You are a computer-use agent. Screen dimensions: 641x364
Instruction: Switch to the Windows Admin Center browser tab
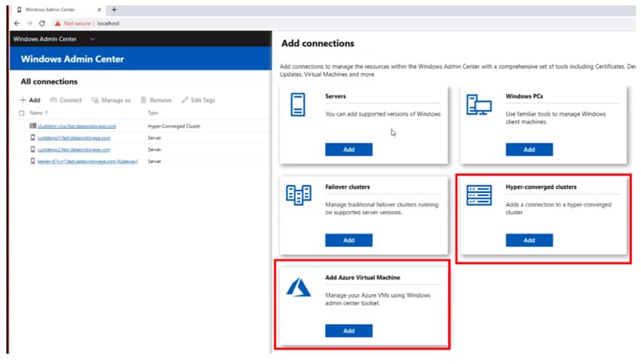tap(57, 9)
